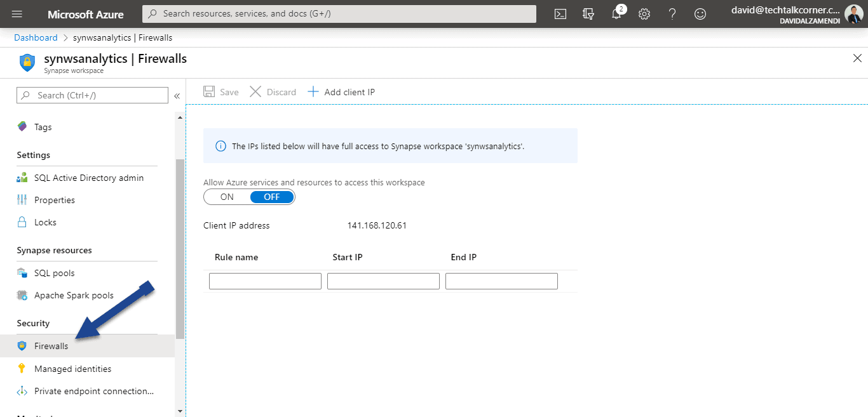Collapse the left sidebar with the chevron
868x417 pixels.
177,95
